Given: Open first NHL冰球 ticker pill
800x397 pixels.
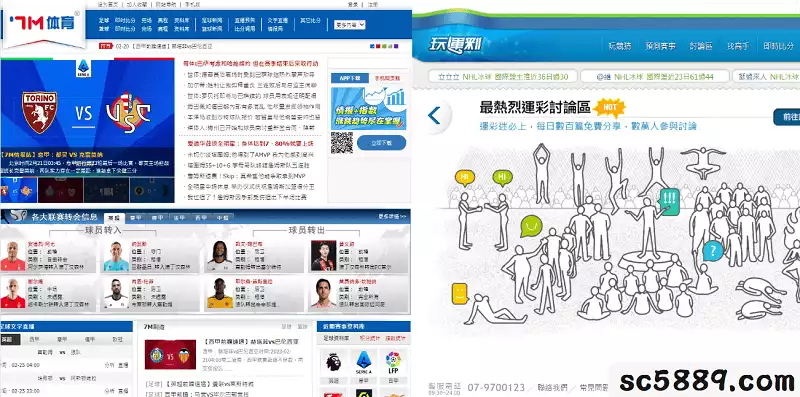Looking at the screenshot, I should tap(503, 77).
